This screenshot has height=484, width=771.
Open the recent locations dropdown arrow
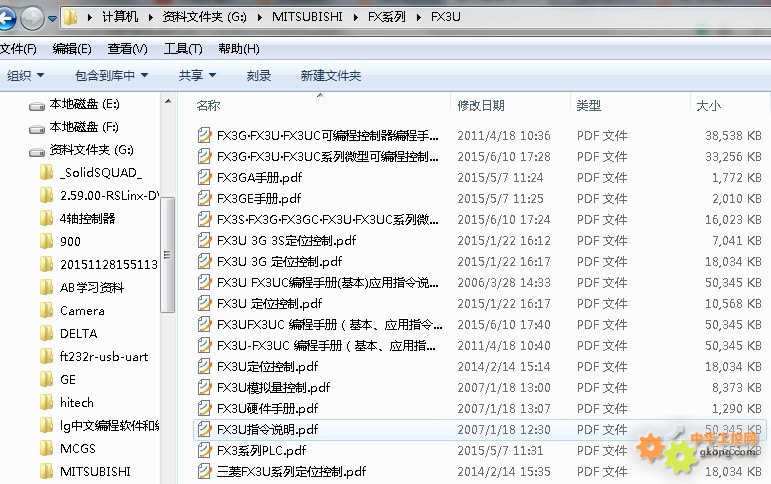point(53,19)
